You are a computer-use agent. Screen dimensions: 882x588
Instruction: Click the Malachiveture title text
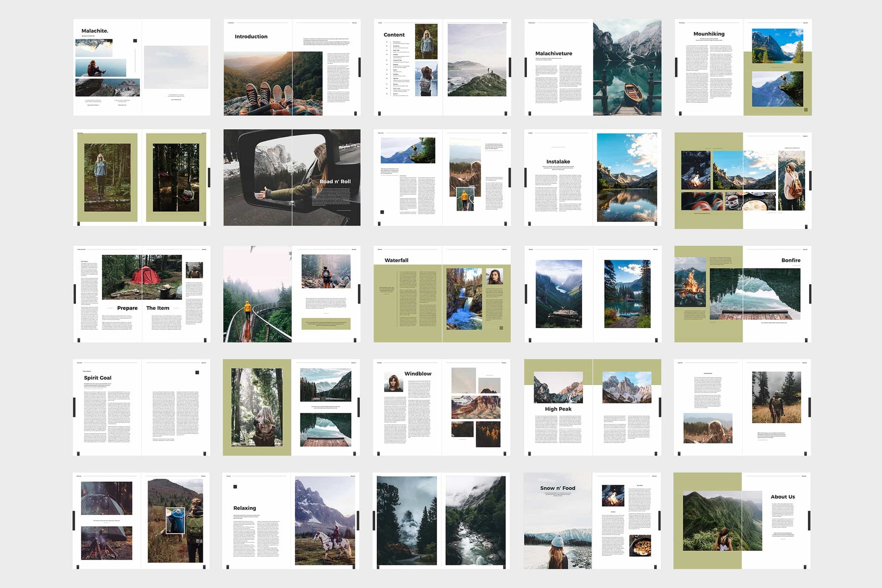[554, 53]
